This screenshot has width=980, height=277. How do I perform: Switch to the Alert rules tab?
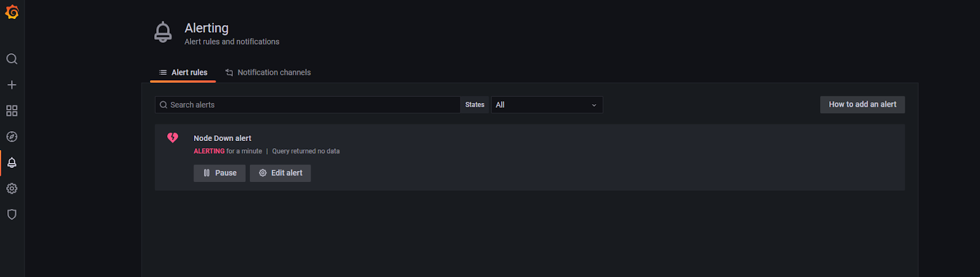click(183, 72)
